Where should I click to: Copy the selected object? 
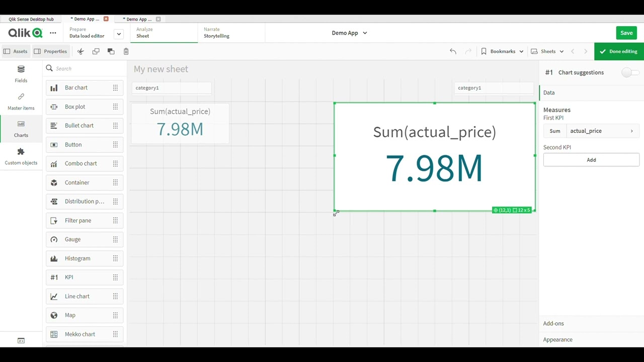point(96,51)
